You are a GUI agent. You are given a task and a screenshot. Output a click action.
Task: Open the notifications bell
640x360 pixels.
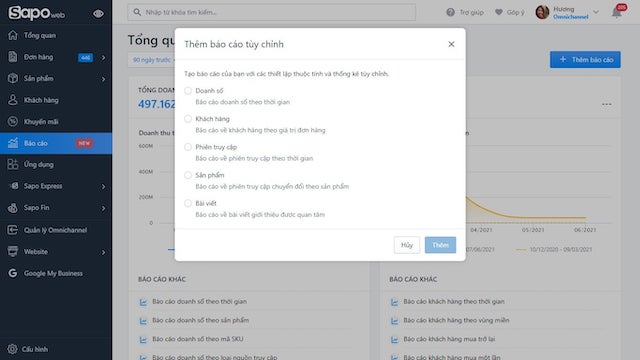[617, 12]
